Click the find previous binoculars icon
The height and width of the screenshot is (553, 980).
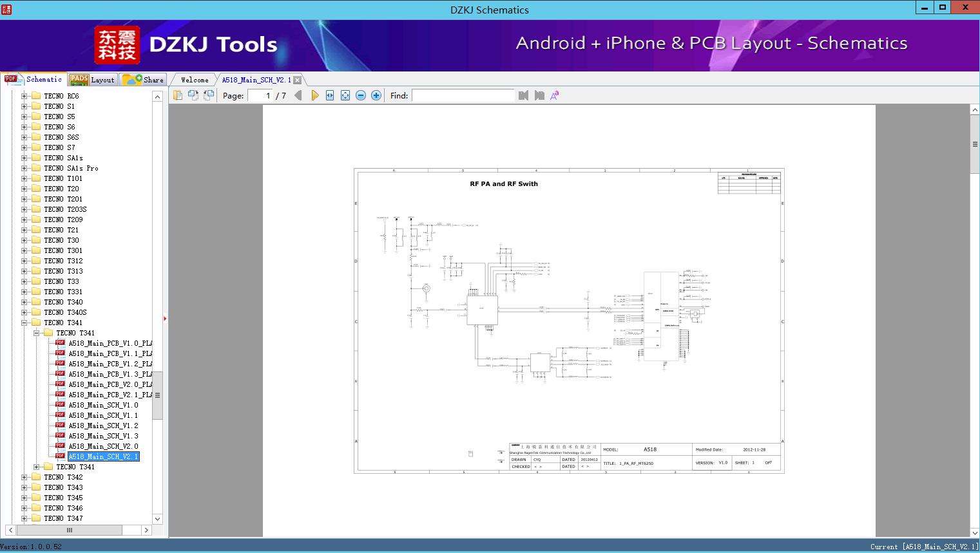(x=523, y=95)
